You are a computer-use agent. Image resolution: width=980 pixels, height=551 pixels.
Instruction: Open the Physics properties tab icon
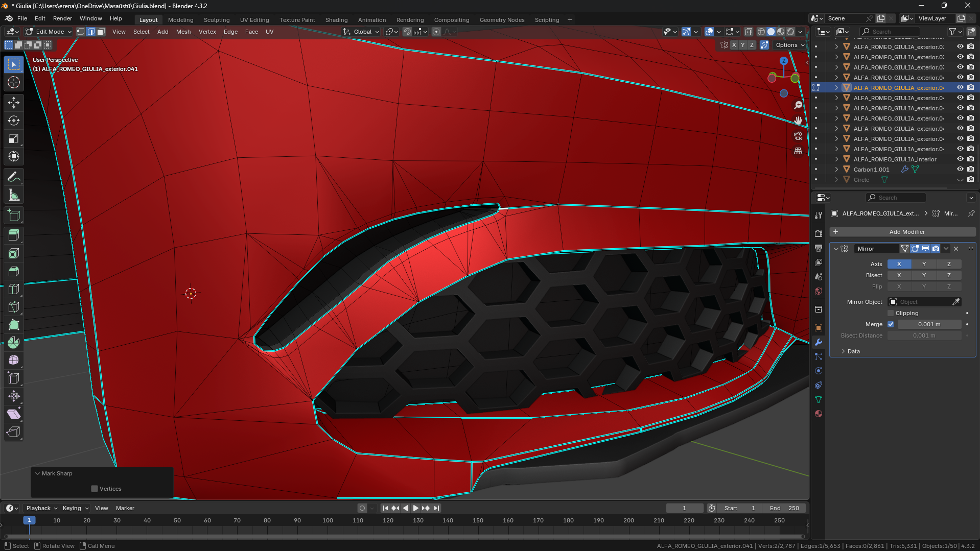819,371
